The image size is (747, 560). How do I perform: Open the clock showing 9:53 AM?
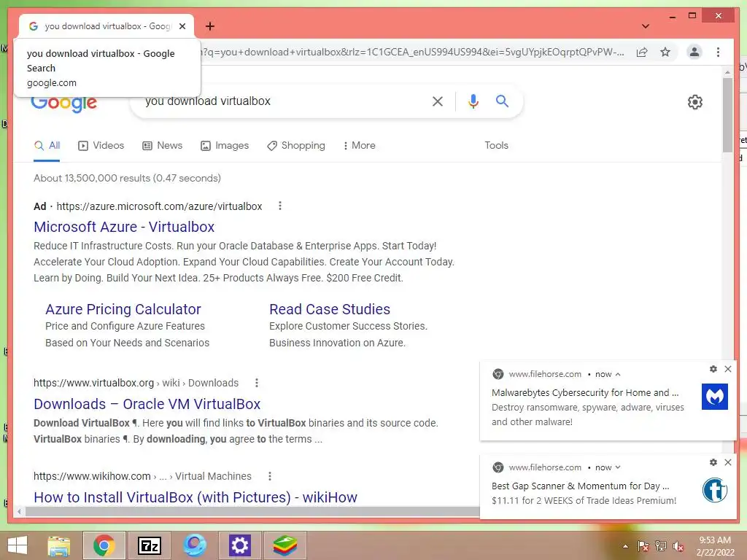(x=715, y=545)
